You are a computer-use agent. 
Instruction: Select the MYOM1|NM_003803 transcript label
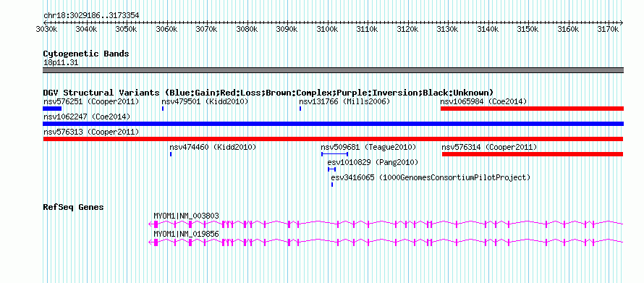click(186, 216)
